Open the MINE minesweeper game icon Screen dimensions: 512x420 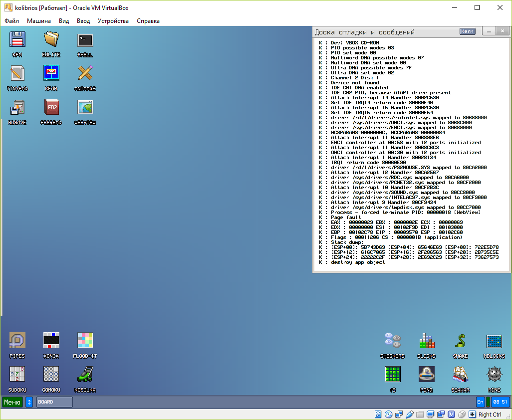click(x=494, y=375)
